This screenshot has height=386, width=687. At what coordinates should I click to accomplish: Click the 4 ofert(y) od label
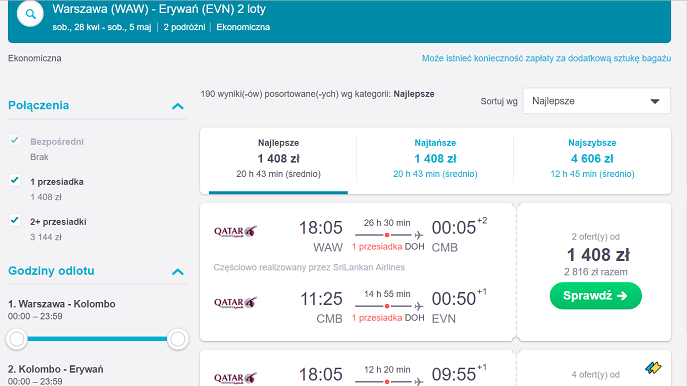click(595, 375)
